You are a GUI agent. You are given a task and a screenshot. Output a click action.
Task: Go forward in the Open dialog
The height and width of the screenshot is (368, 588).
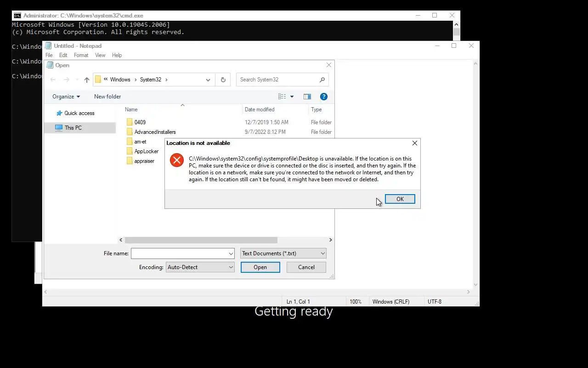click(x=67, y=80)
